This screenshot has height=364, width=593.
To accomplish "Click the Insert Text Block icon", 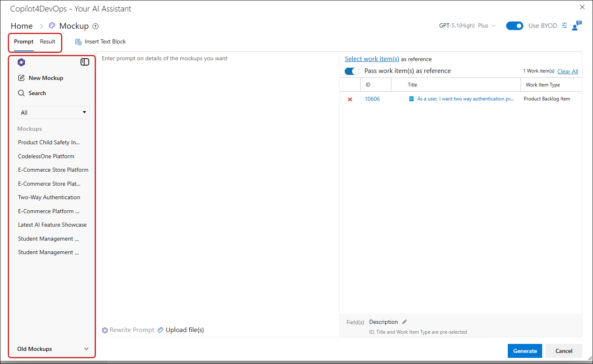I will [x=78, y=42].
